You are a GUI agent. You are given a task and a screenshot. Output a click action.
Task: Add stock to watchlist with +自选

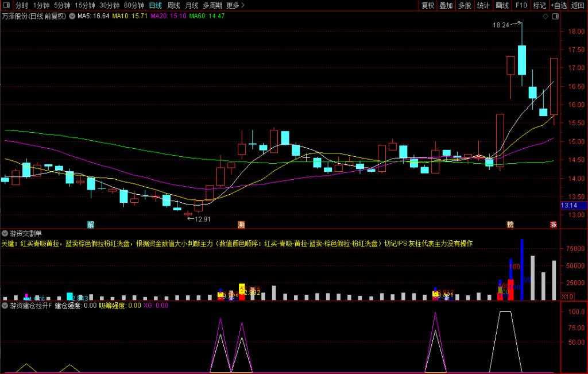558,5
